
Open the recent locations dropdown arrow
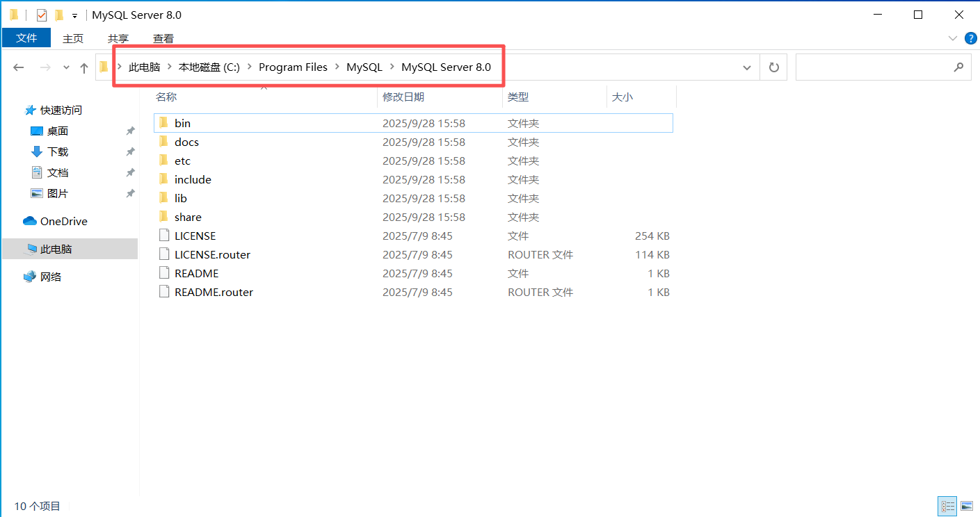pyautogui.click(x=66, y=67)
